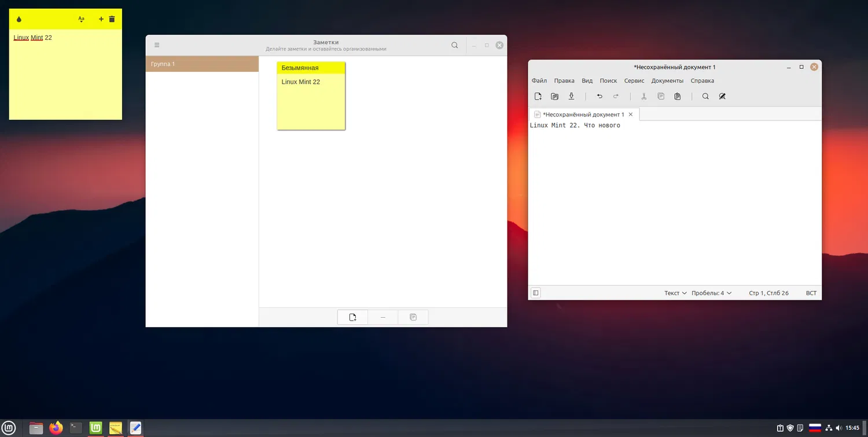Open the Текст syntax dropdown
868x437 pixels.
675,293
